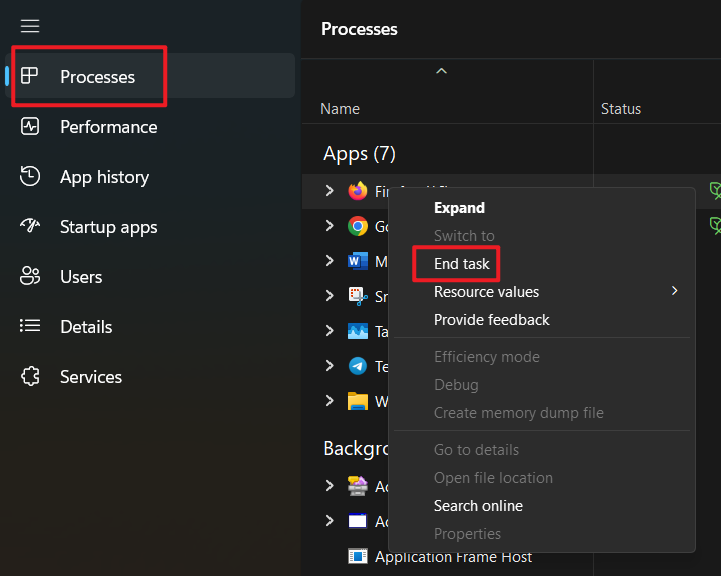Viewport: 721px width, 576px height.
Task: Choose Resource values in the context menu
Action: 486,292
